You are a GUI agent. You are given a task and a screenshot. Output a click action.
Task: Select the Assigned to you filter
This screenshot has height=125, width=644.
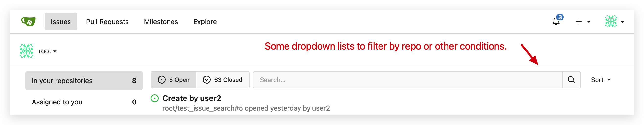tap(84, 102)
